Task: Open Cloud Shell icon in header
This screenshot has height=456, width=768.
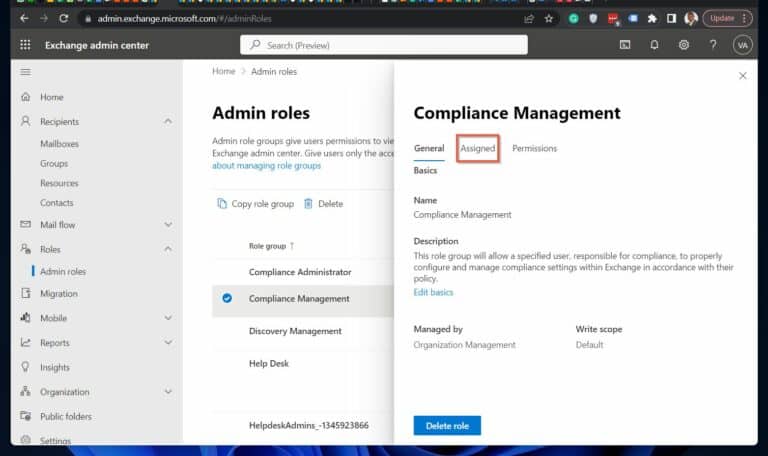Action: [625, 45]
